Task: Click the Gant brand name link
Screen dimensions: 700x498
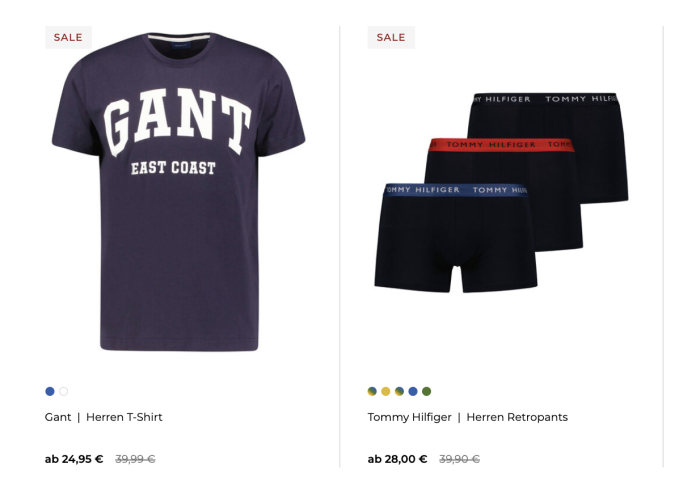Action: pos(58,417)
